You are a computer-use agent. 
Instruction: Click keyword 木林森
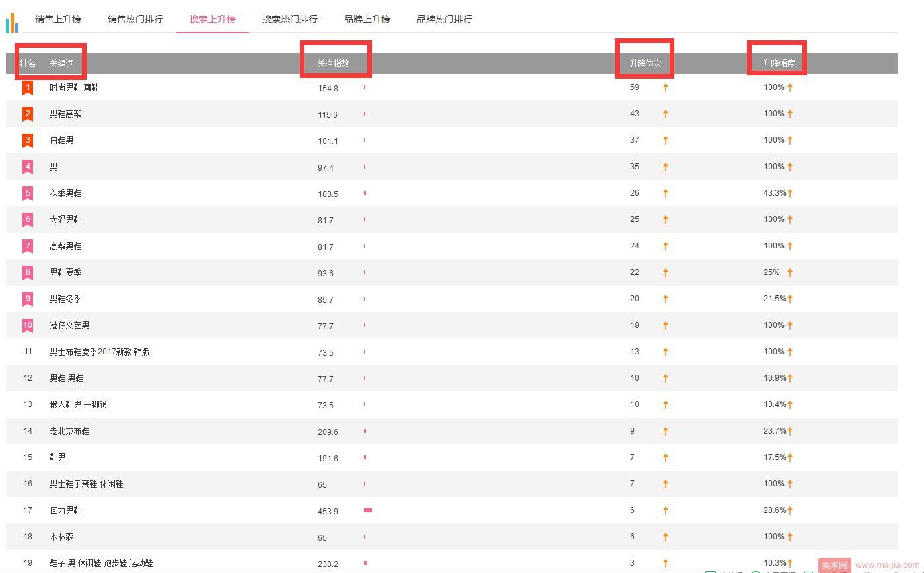point(62,537)
